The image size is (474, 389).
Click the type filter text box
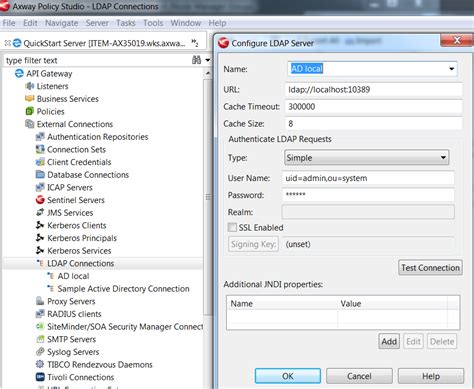pyautogui.click(x=97, y=60)
